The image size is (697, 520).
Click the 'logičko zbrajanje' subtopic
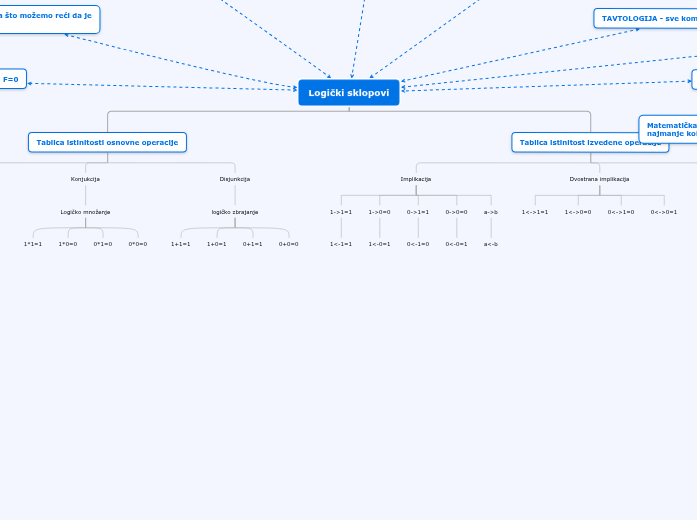pos(235,212)
